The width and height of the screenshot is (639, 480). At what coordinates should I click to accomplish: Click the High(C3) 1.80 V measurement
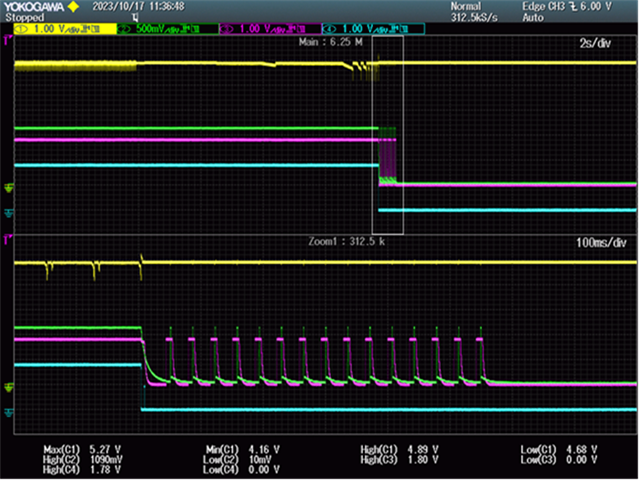coord(399,460)
